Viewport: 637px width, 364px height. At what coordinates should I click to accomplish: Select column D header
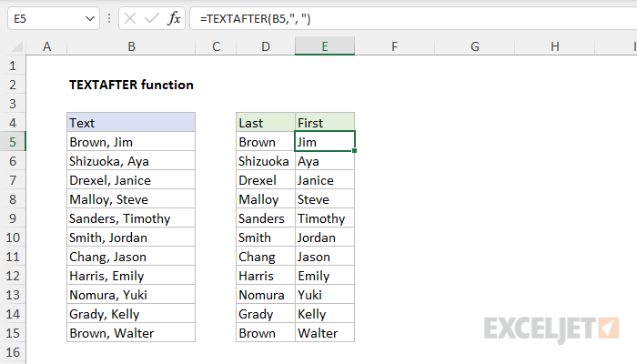pos(266,46)
